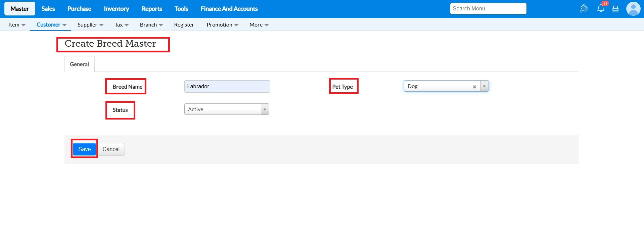Click the Pet Type label
The height and width of the screenshot is (231, 644).
point(342,87)
